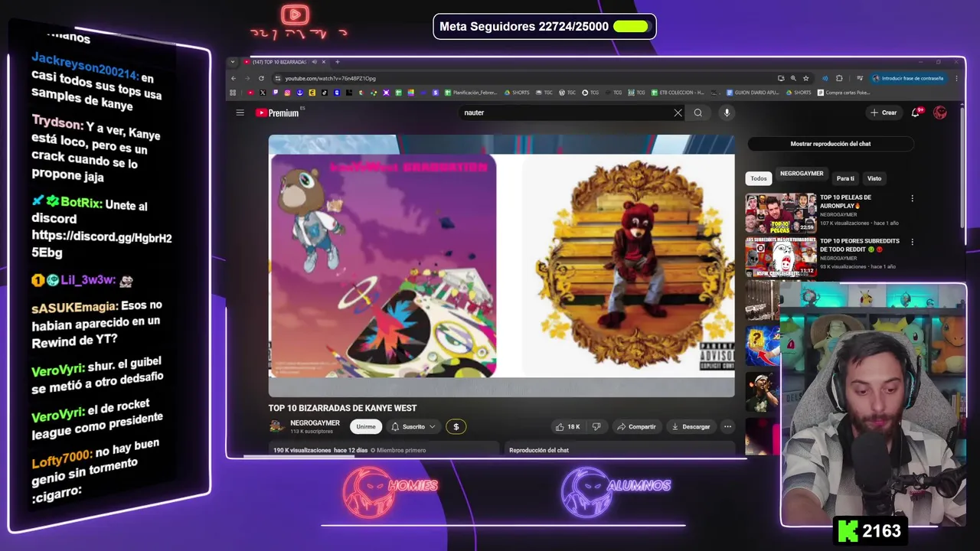Open the Twitch bookmark

click(x=275, y=93)
